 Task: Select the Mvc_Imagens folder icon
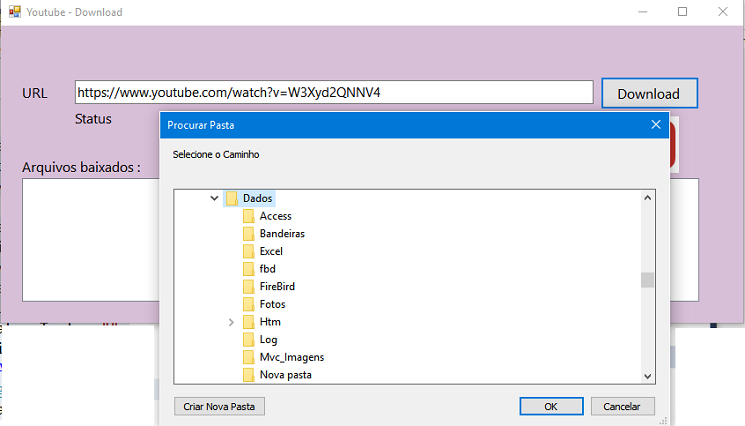(248, 357)
